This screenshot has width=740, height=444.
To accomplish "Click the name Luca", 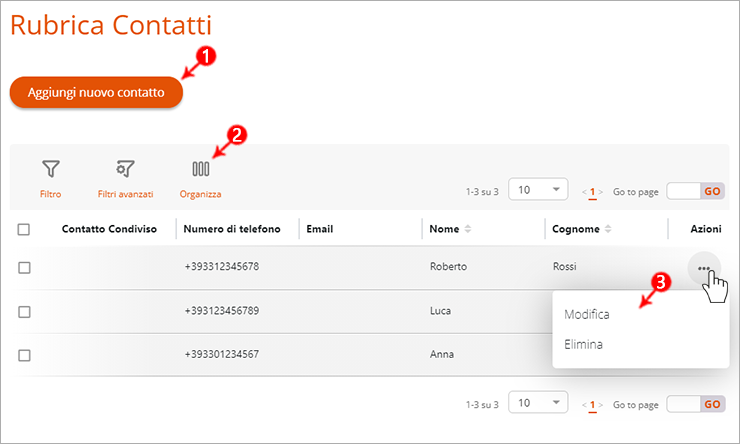I will (x=440, y=310).
